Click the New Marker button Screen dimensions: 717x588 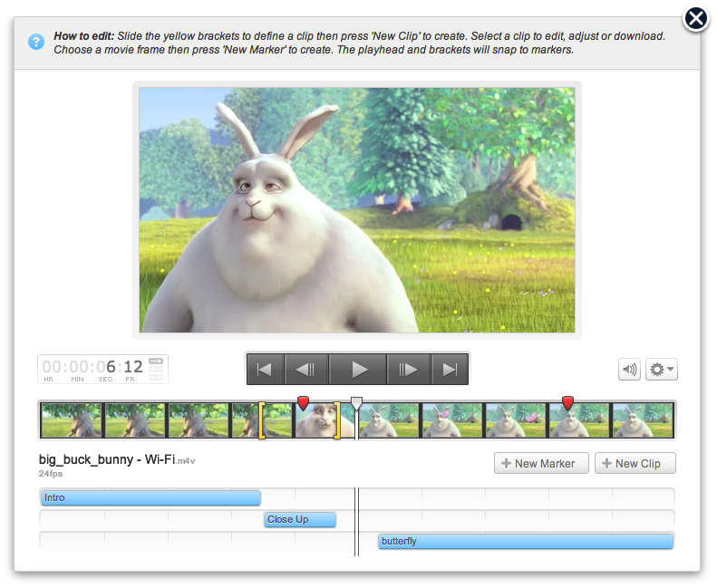click(x=541, y=463)
